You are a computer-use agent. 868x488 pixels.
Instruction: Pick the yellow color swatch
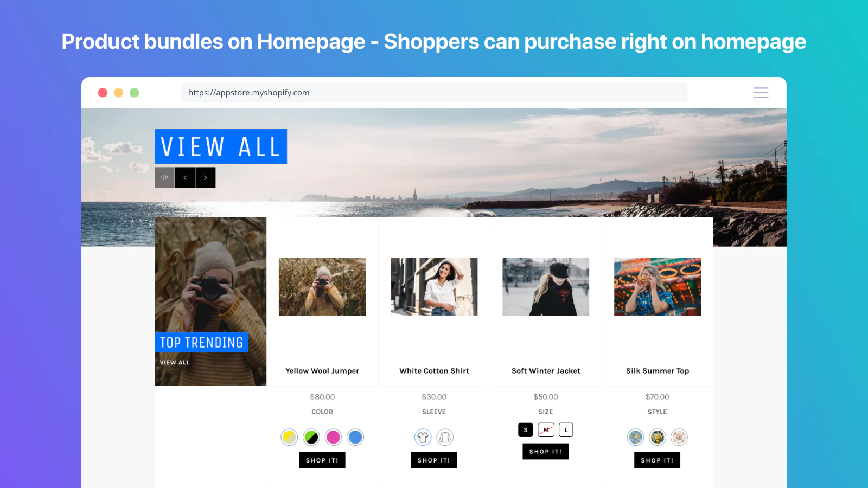(289, 437)
